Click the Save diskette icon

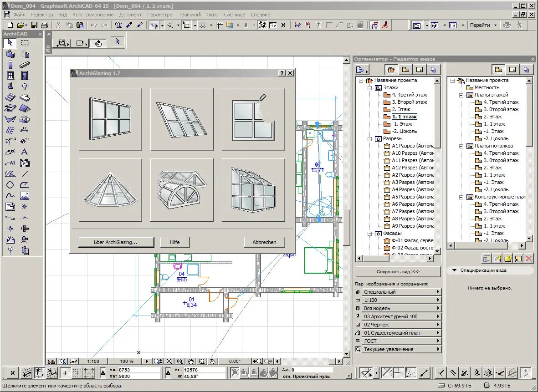click(x=34, y=25)
